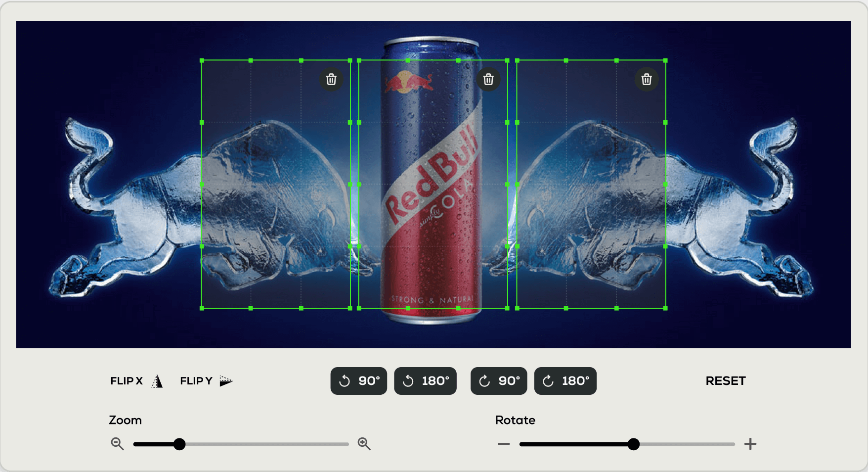868x472 pixels.
Task: Select top-right corner handle of middle crop box
Action: pos(507,60)
